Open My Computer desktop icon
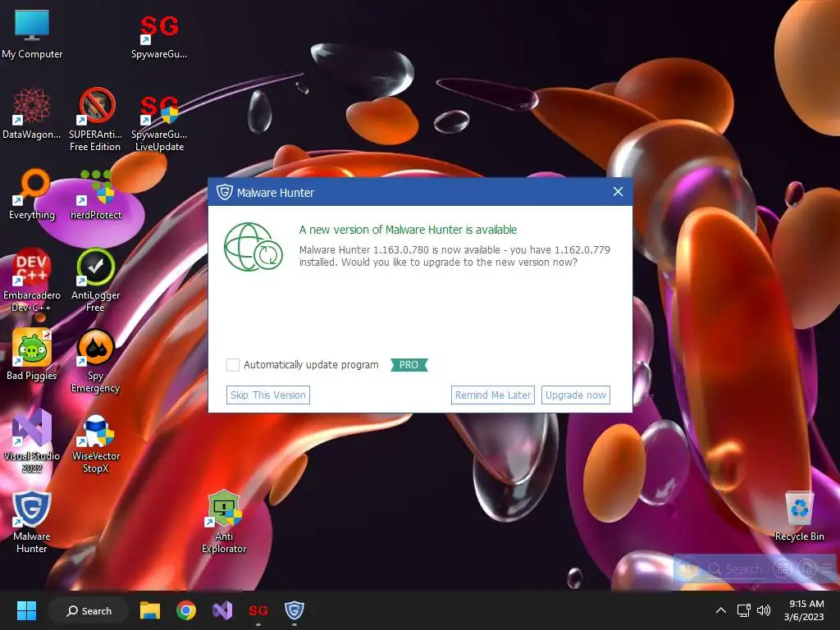Viewport: 840px width, 630px height. [x=32, y=34]
